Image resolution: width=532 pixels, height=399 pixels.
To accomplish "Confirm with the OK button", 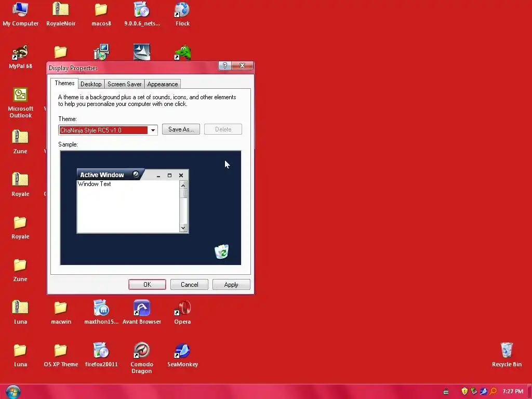I will (147, 285).
